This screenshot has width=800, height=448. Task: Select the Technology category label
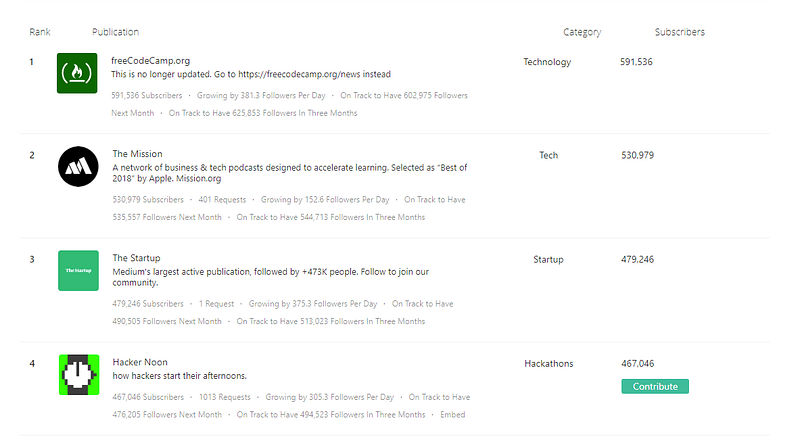tap(547, 62)
